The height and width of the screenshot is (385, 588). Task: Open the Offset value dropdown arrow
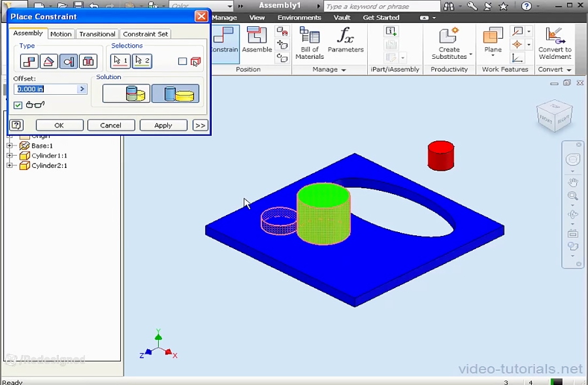[82, 89]
